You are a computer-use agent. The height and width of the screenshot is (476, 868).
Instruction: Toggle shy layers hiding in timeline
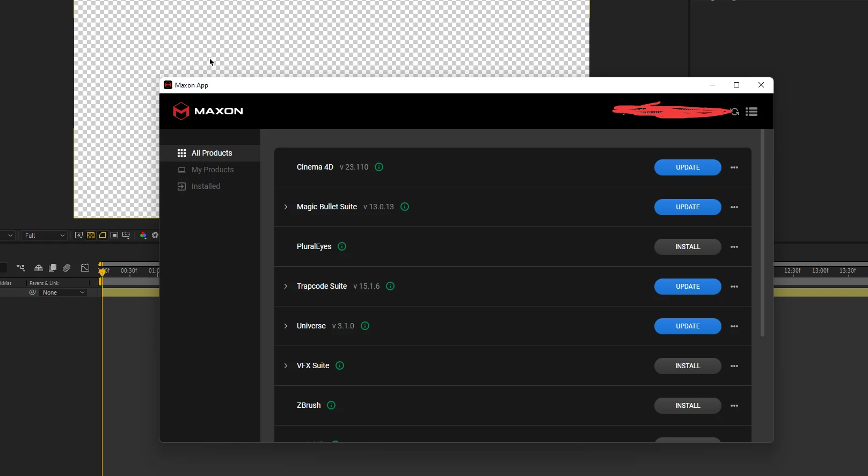tap(39, 268)
